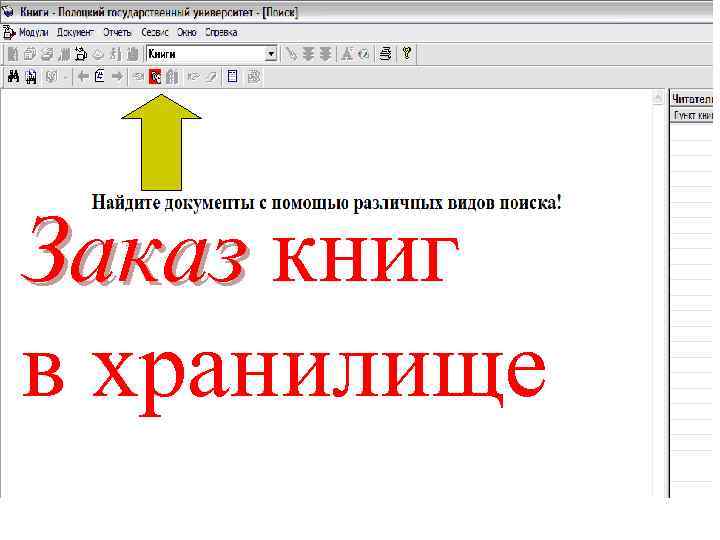
Task: Click the modules switch icon in top toolbar
Action: 81,54
